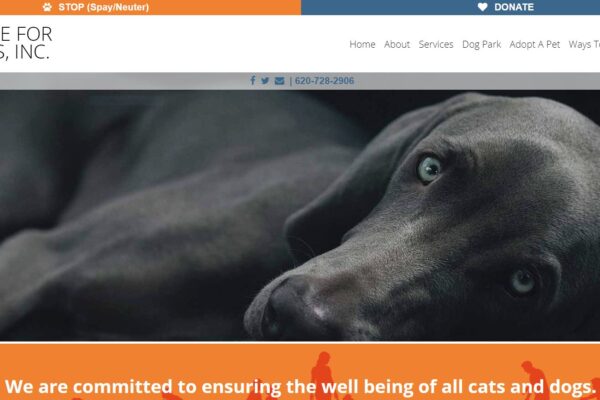Select Dog Park in the navigation
Viewport: 600px width, 400px height.
481,44
